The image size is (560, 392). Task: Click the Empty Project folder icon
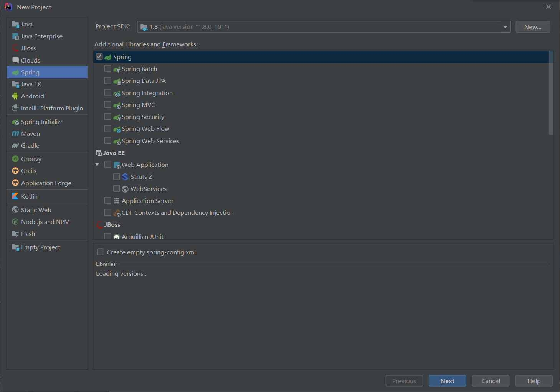click(15, 247)
